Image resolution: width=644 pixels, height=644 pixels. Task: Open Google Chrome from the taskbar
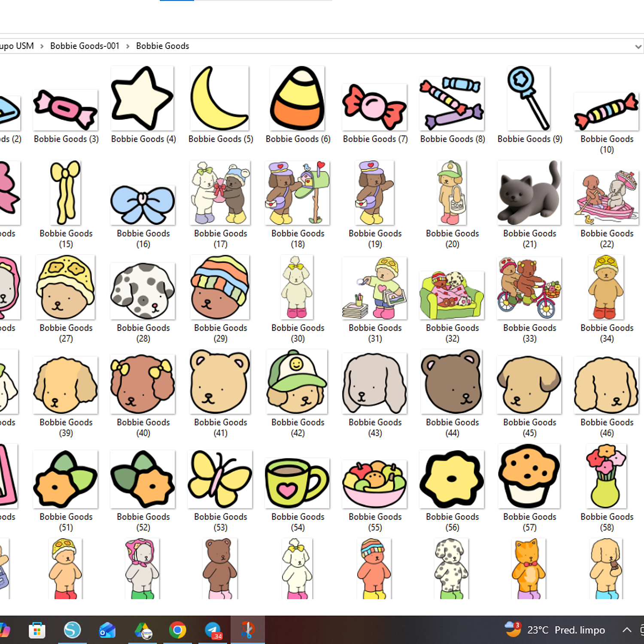pyautogui.click(x=176, y=630)
